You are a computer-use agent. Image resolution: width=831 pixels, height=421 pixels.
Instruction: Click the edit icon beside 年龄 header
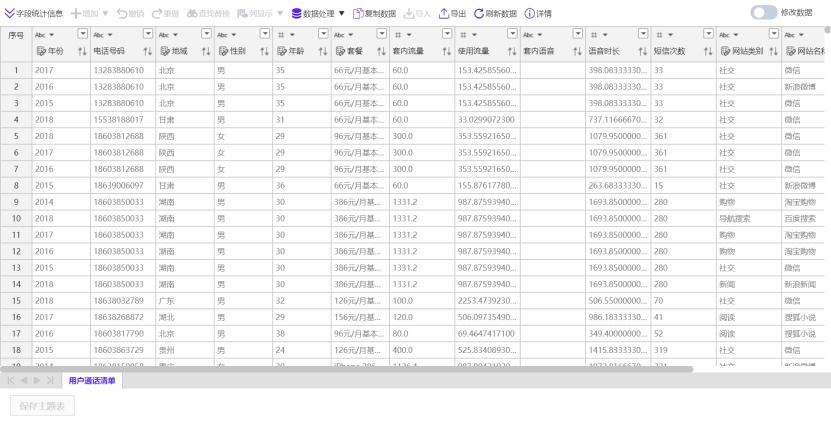(281, 51)
